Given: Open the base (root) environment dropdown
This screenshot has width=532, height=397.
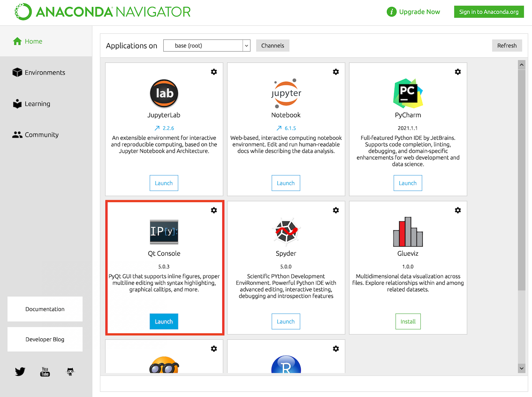Looking at the screenshot, I should click(206, 46).
